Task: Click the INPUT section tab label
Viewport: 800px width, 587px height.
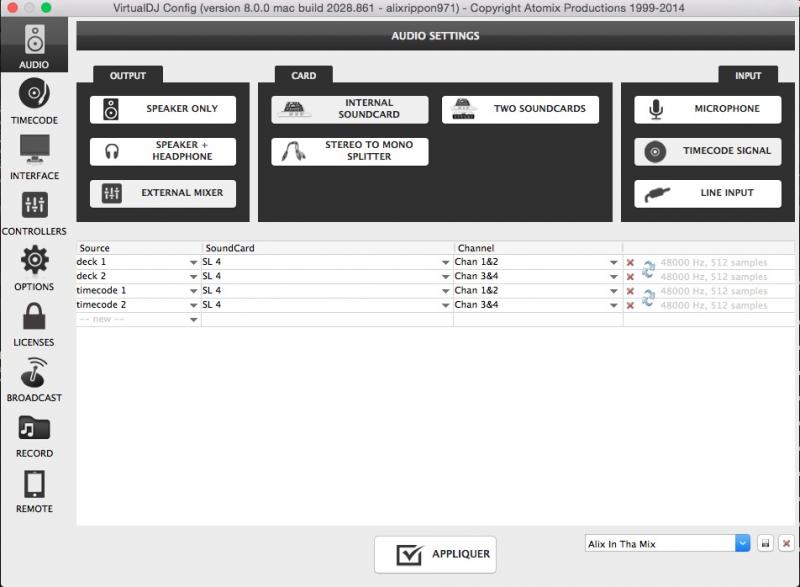Action: pyautogui.click(x=748, y=75)
